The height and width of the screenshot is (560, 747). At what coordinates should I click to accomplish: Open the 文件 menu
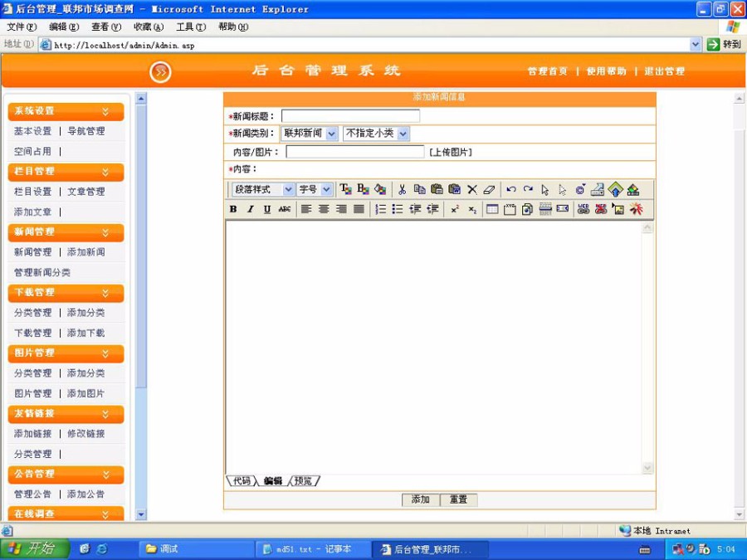coord(22,27)
